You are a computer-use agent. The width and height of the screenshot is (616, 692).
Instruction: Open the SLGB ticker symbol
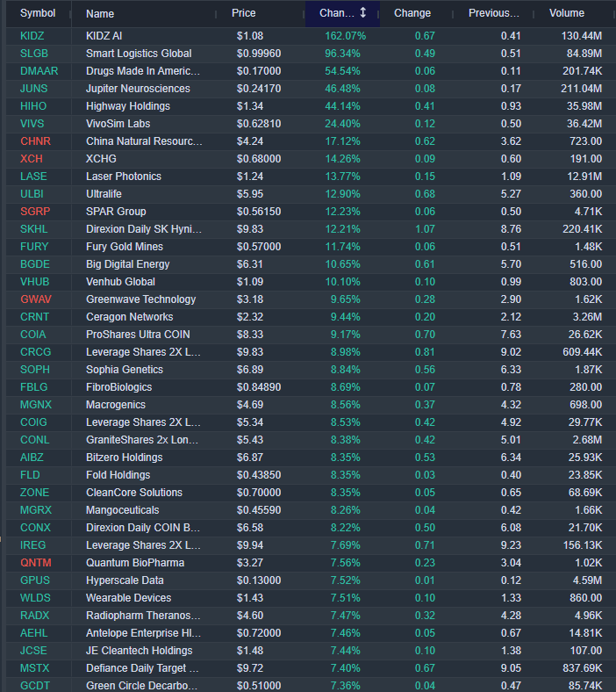point(34,54)
